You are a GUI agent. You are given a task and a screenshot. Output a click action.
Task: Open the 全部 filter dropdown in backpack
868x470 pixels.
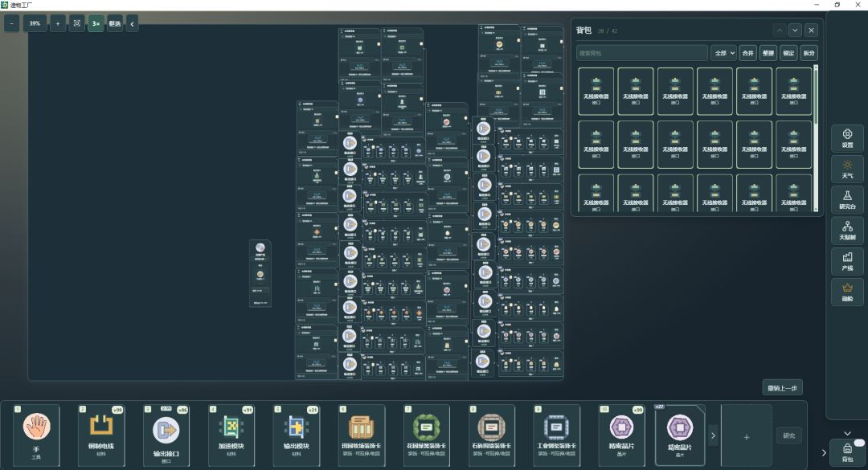[723, 53]
